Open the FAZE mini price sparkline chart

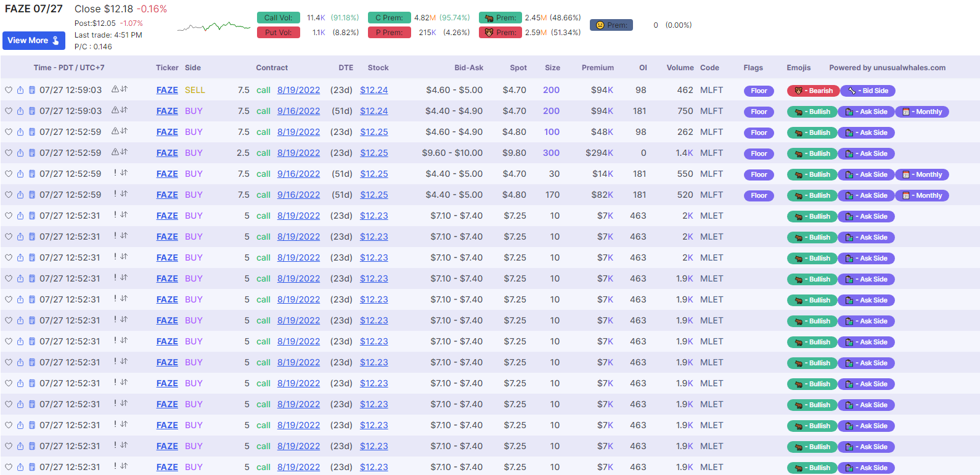(214, 26)
